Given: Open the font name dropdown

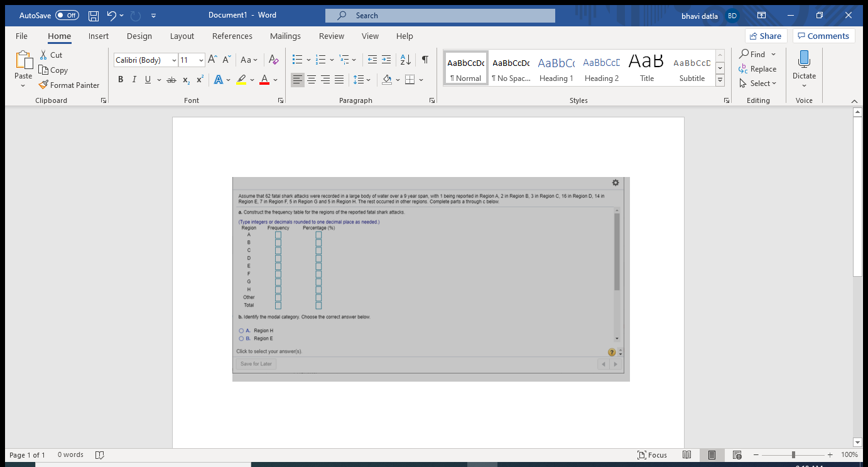Looking at the screenshot, I should click(x=174, y=60).
